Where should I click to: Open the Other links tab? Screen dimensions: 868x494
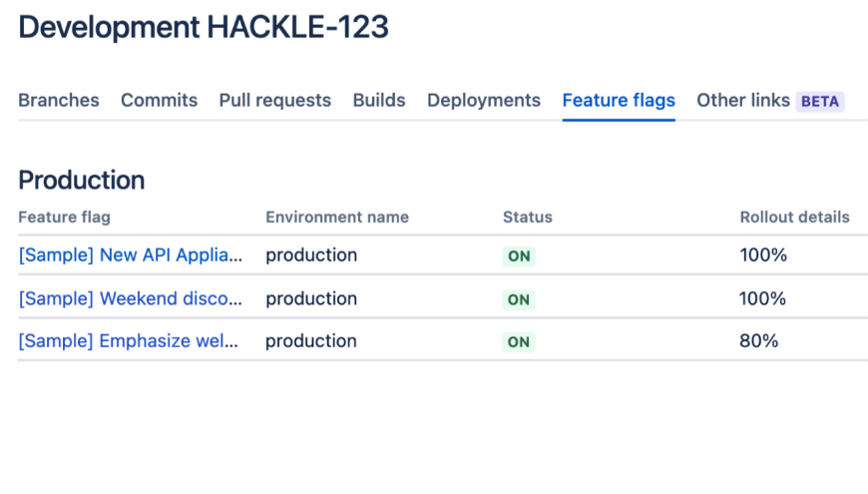point(743,100)
